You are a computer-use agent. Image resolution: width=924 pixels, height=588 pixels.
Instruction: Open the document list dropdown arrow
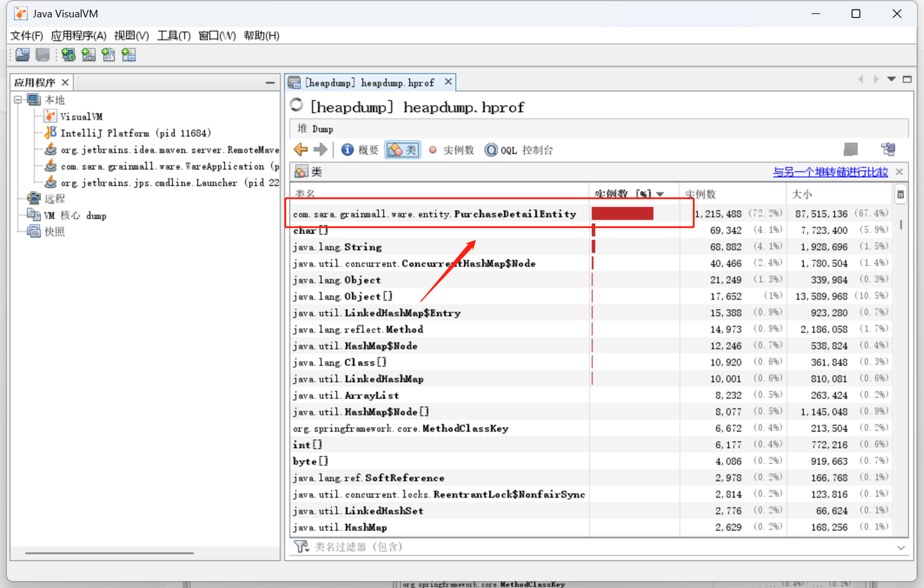pos(891,80)
